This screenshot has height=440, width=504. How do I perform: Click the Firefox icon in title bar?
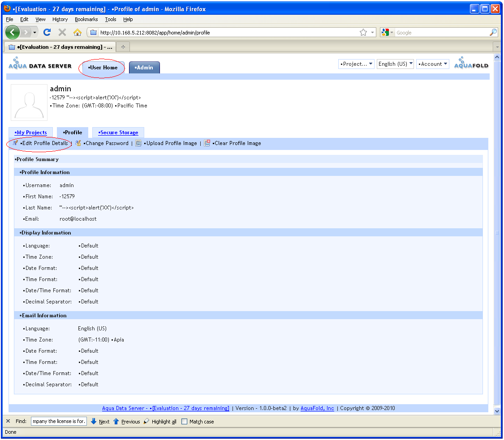7,9
